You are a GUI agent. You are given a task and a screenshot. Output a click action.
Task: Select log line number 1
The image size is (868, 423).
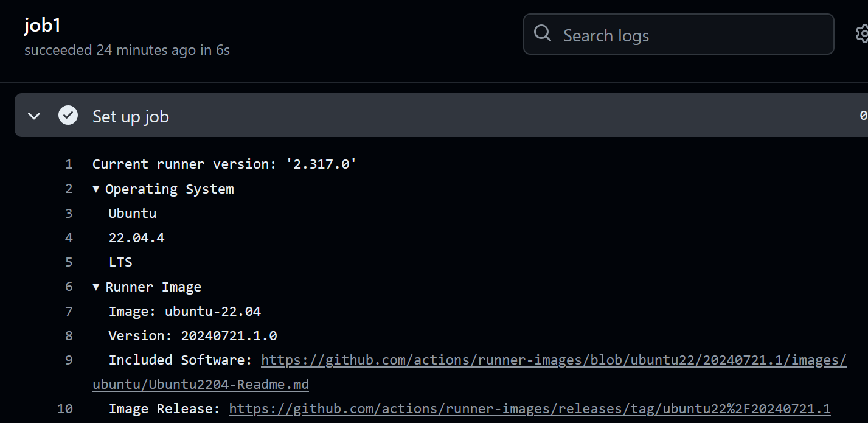(x=69, y=164)
